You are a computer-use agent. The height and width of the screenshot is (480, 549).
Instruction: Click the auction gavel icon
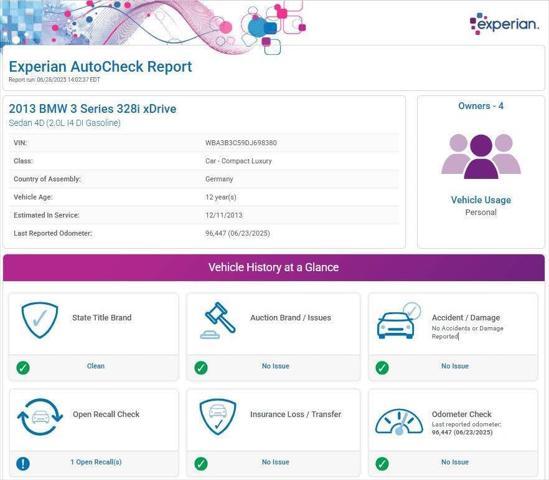(218, 320)
